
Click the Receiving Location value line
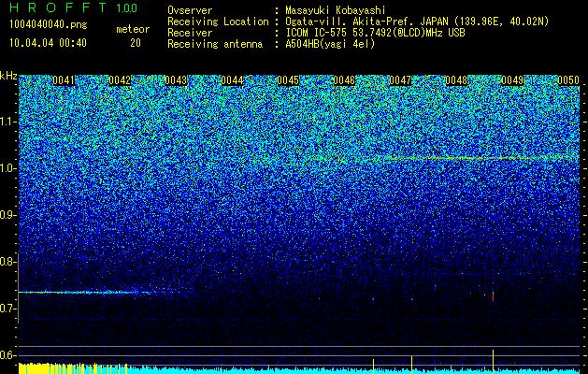[417, 22]
